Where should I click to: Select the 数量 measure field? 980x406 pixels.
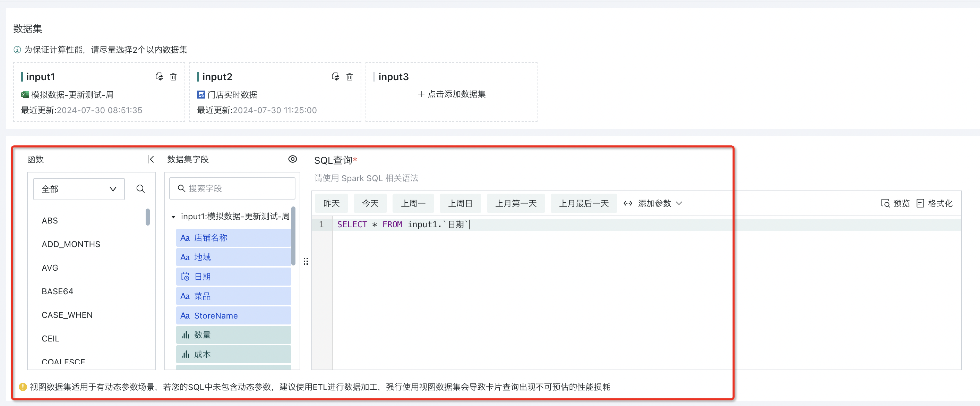click(234, 335)
